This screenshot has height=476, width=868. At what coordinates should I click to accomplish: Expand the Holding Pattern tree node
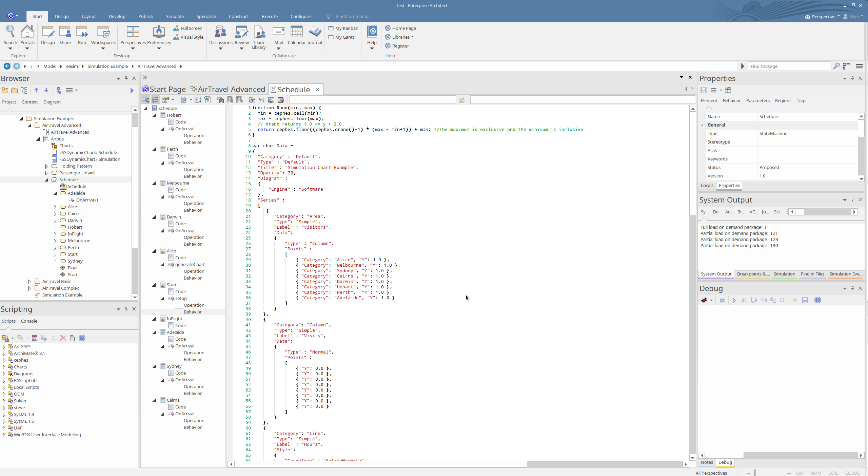tap(46, 166)
